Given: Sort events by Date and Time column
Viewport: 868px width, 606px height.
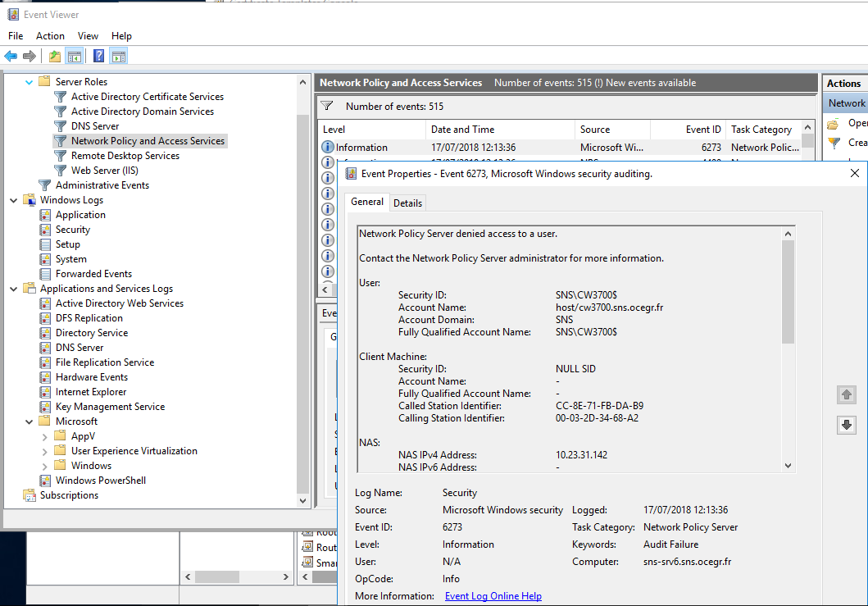Looking at the screenshot, I should click(501, 130).
